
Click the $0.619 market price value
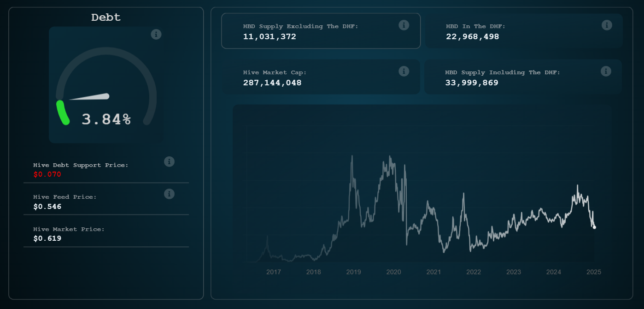pyautogui.click(x=47, y=238)
